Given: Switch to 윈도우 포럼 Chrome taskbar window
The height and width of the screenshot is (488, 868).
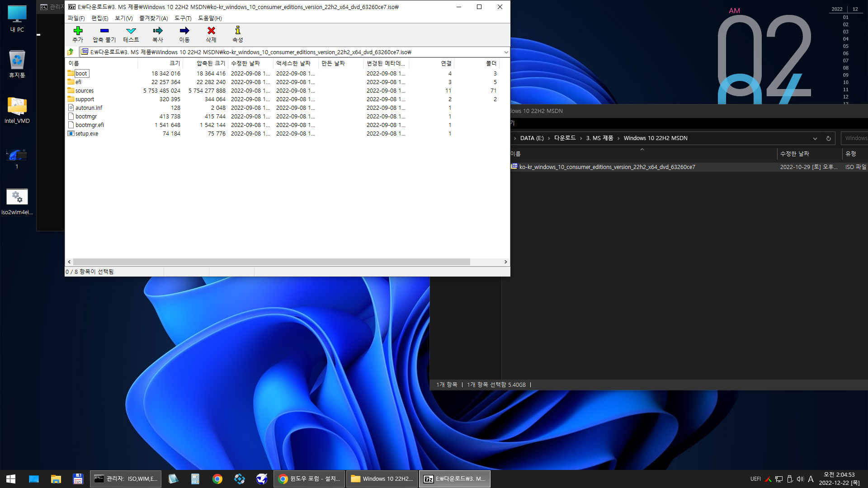Looking at the screenshot, I should [x=309, y=479].
